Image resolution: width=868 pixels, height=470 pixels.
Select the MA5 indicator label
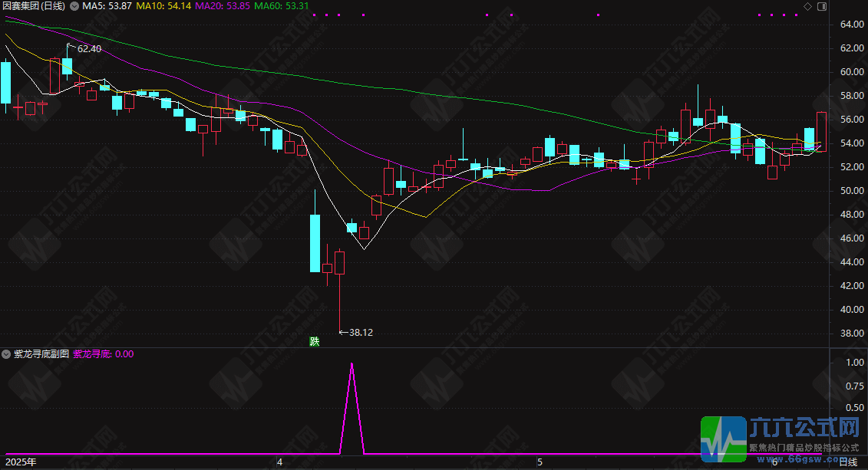click(107, 6)
